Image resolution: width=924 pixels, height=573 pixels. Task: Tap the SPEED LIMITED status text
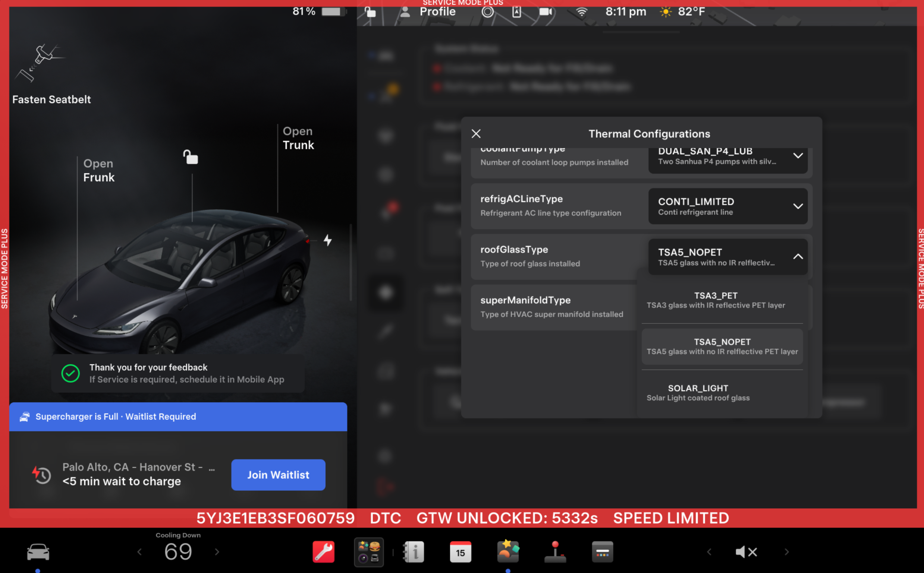pos(671,518)
